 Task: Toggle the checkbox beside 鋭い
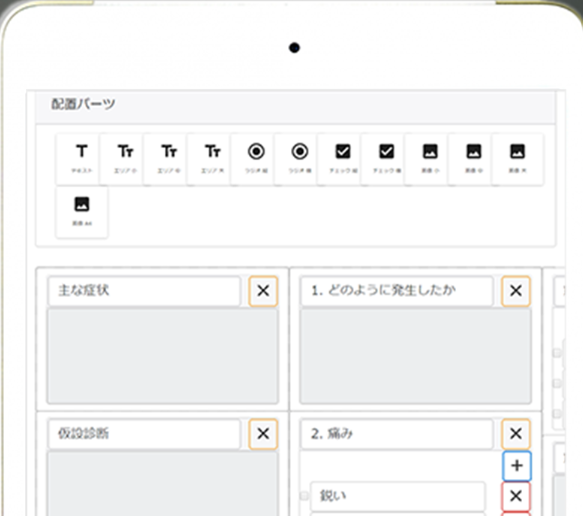click(304, 496)
